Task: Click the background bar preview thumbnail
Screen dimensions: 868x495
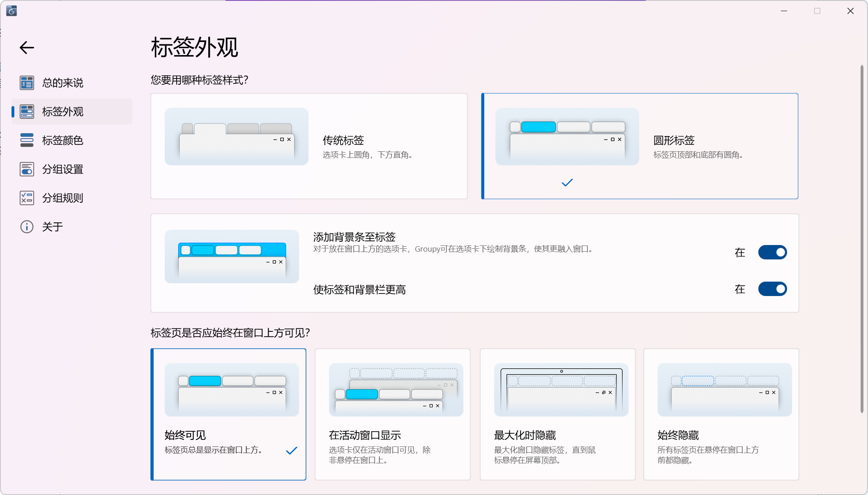Action: (232, 257)
